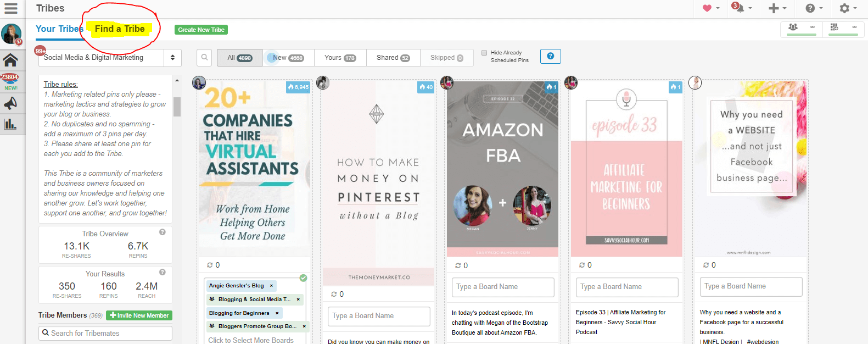
Task: Remove Blogging for Beginners board tag
Action: (277, 313)
